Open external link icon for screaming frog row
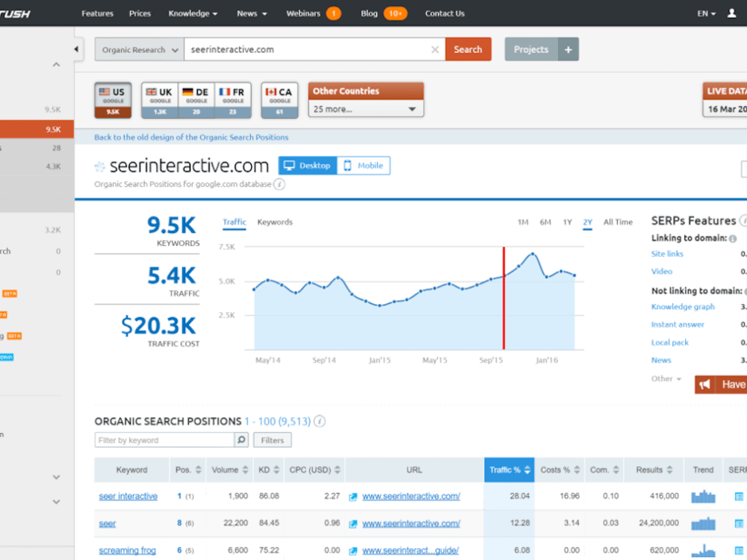 click(x=353, y=551)
